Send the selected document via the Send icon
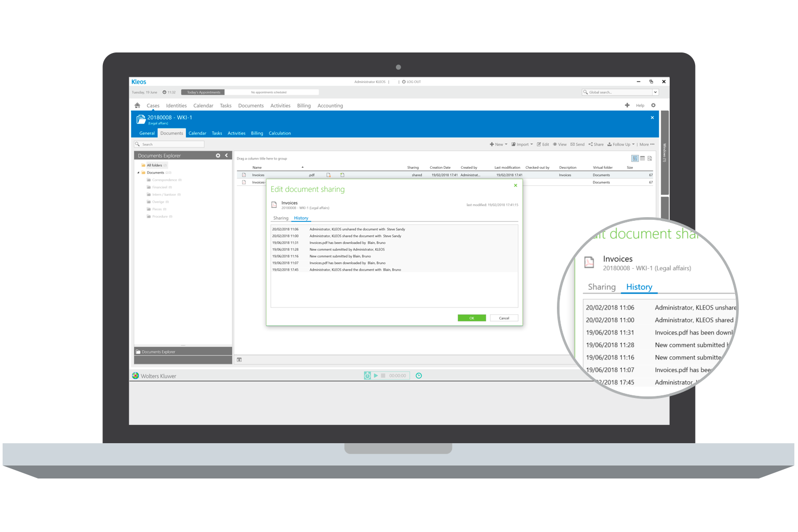 pyautogui.click(x=573, y=144)
